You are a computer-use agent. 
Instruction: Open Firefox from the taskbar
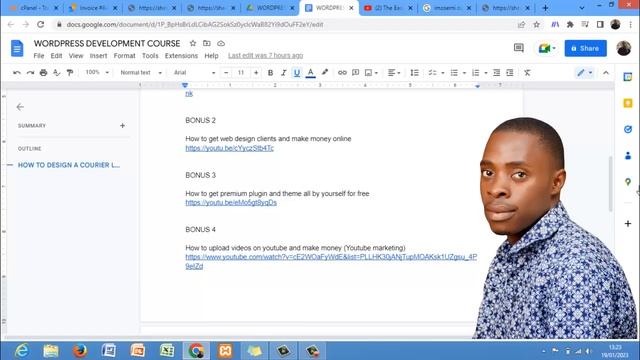[80, 351]
